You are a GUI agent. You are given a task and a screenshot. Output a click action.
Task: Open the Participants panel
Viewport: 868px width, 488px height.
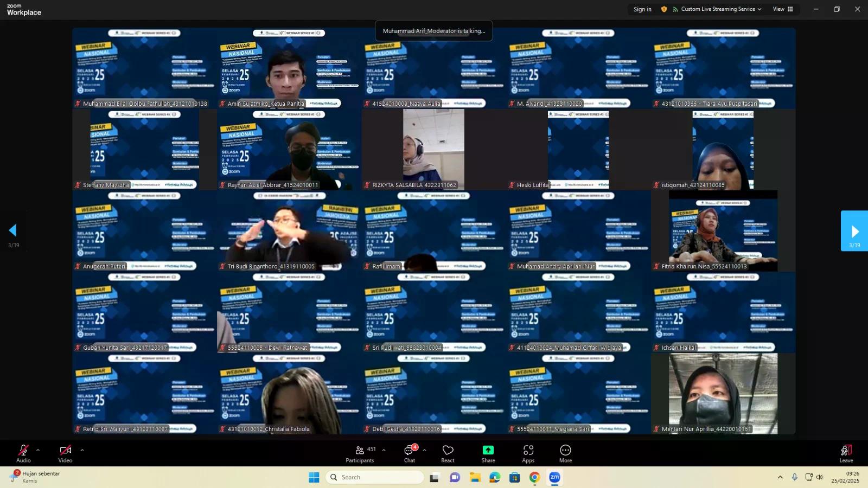click(x=360, y=453)
